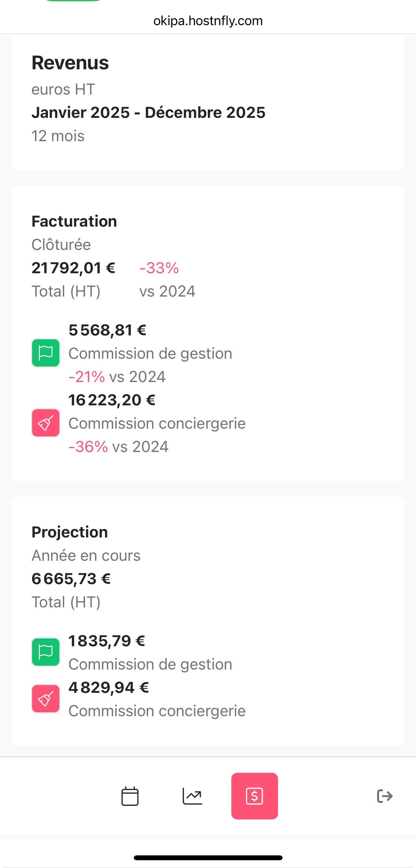Open the statistics chart tab
Viewport: 416px width, 868px height.
pos(192,796)
